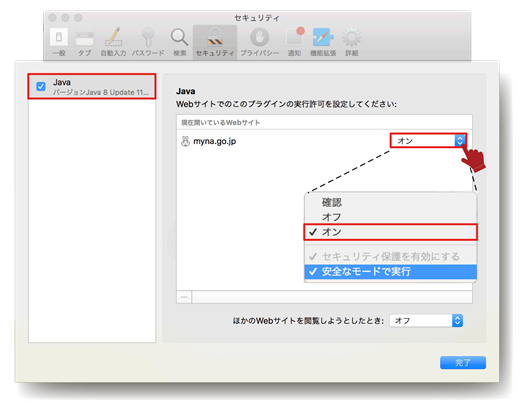Open the AutoFill (自動入力) pane

point(113,42)
